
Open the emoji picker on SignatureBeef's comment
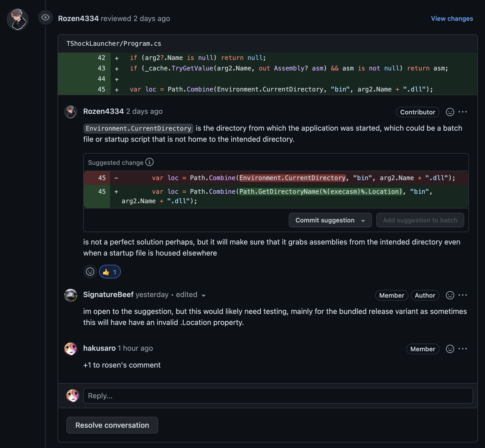(x=450, y=295)
